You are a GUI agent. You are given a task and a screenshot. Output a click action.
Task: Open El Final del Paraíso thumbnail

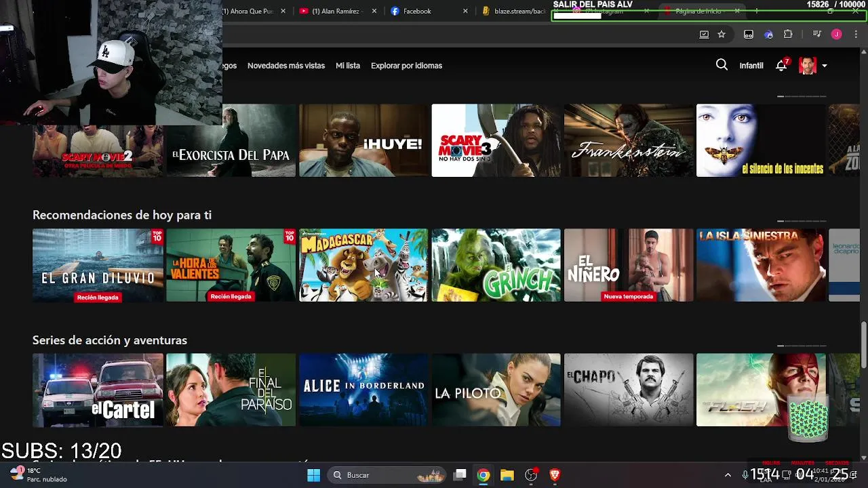pos(231,390)
